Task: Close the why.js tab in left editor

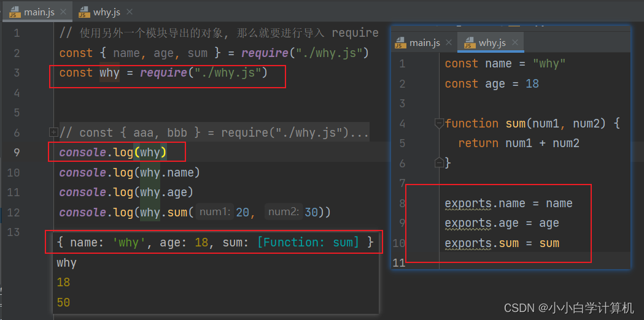Action: [129, 12]
